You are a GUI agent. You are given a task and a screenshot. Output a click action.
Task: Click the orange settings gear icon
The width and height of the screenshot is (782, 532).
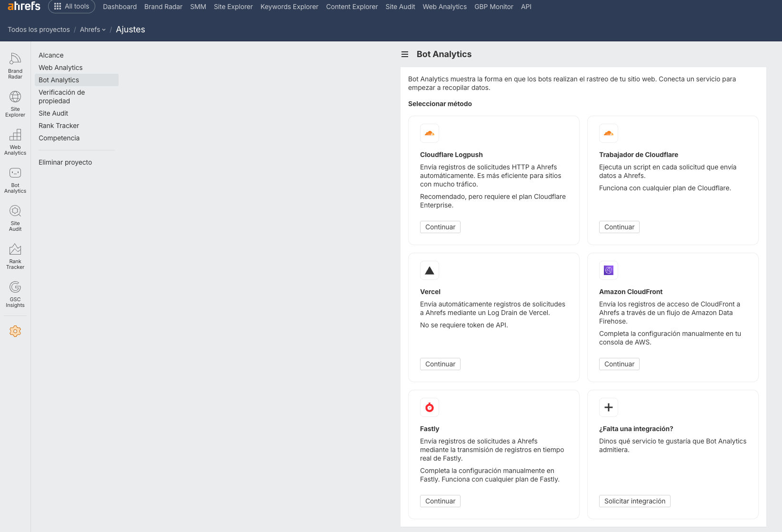click(15, 331)
